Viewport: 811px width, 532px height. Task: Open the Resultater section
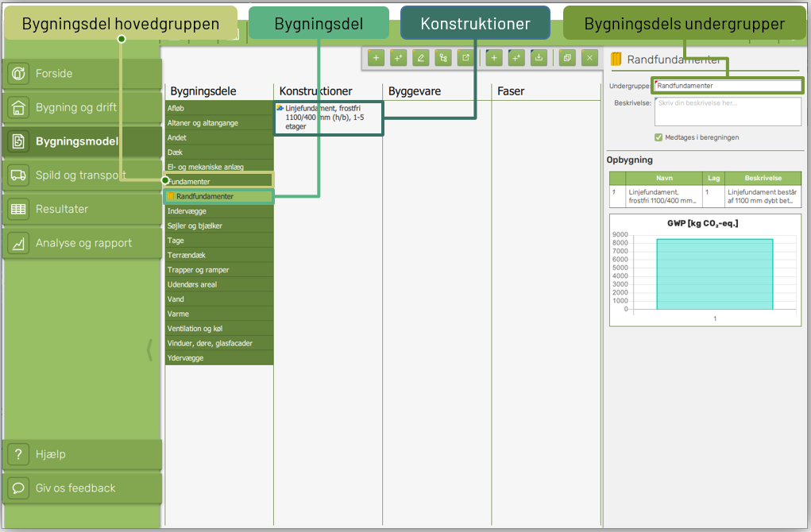83,210
